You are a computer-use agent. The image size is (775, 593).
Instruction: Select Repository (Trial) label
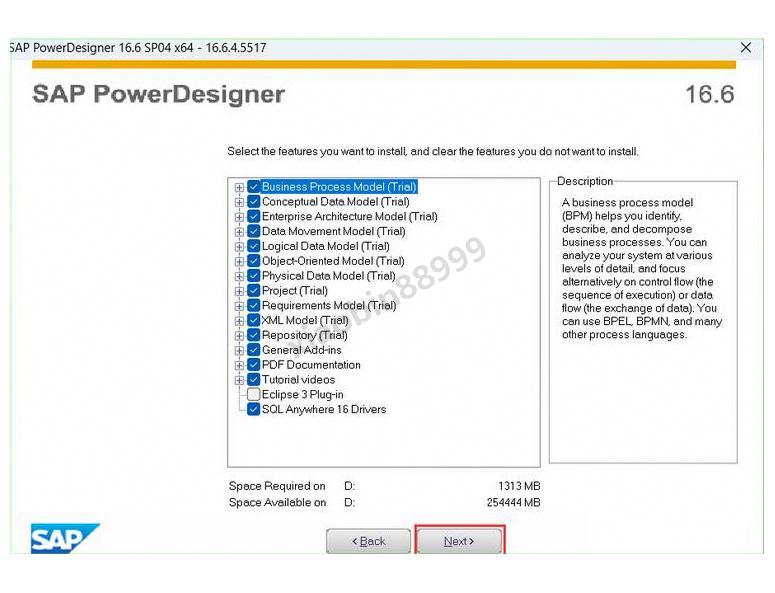pyautogui.click(x=304, y=335)
